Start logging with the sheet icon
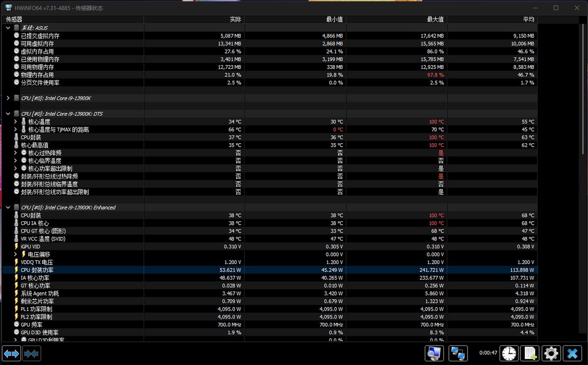Viewport: 588px width, 365px height. point(530,353)
